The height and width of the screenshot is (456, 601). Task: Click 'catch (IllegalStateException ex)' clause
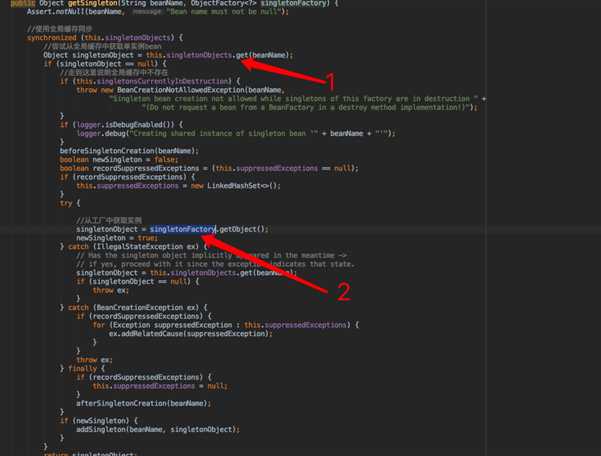(x=133, y=246)
